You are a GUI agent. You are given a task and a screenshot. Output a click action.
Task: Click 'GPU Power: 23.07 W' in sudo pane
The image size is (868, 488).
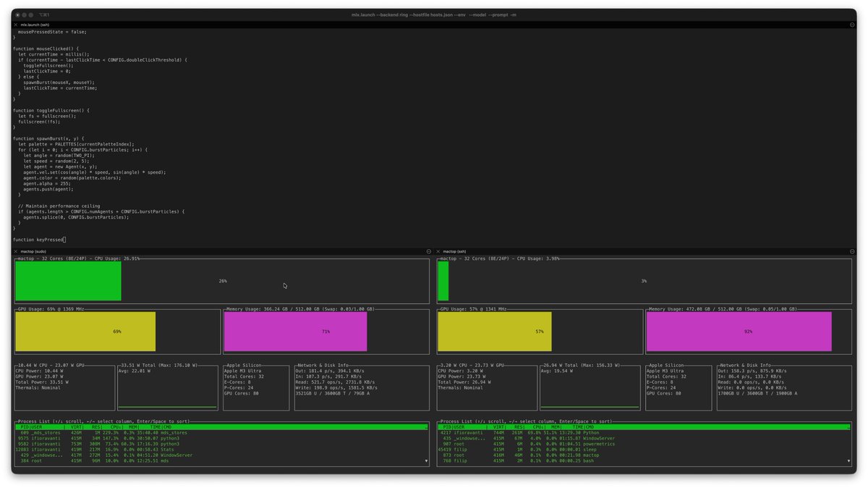[41, 377]
